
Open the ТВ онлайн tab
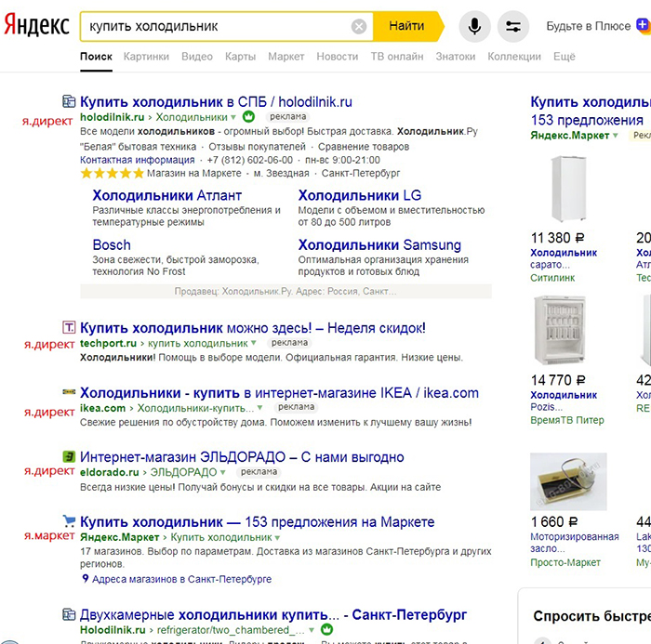397,57
